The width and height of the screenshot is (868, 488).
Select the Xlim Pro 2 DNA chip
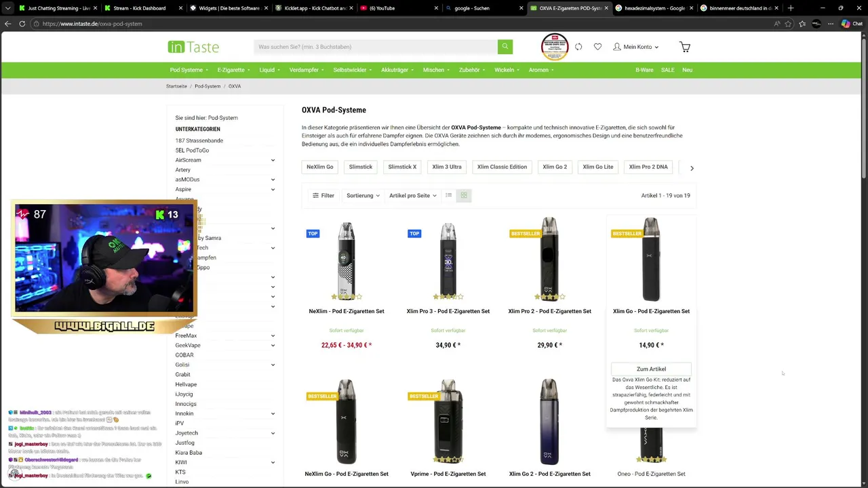tap(648, 167)
